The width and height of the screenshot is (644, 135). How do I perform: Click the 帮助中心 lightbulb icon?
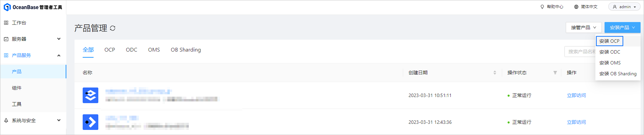pyautogui.click(x=542, y=7)
